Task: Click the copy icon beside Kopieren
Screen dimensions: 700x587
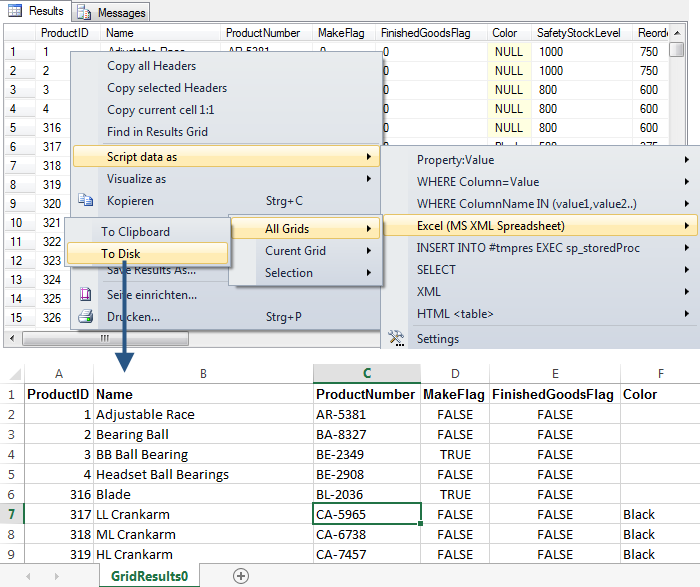Action: 85,200
